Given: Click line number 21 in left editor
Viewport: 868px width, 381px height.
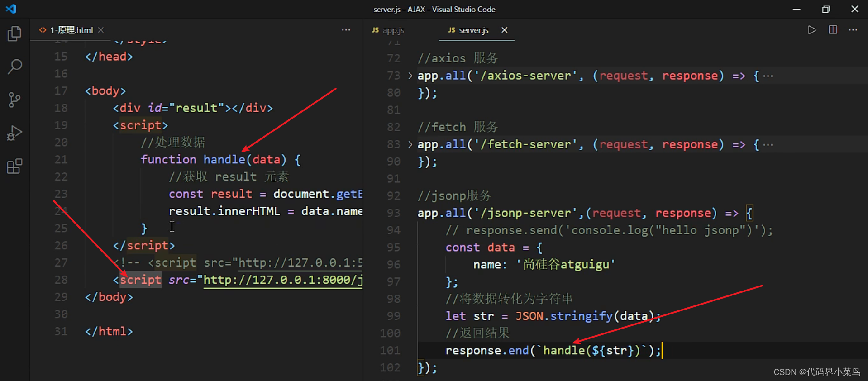Looking at the screenshot, I should [61, 160].
